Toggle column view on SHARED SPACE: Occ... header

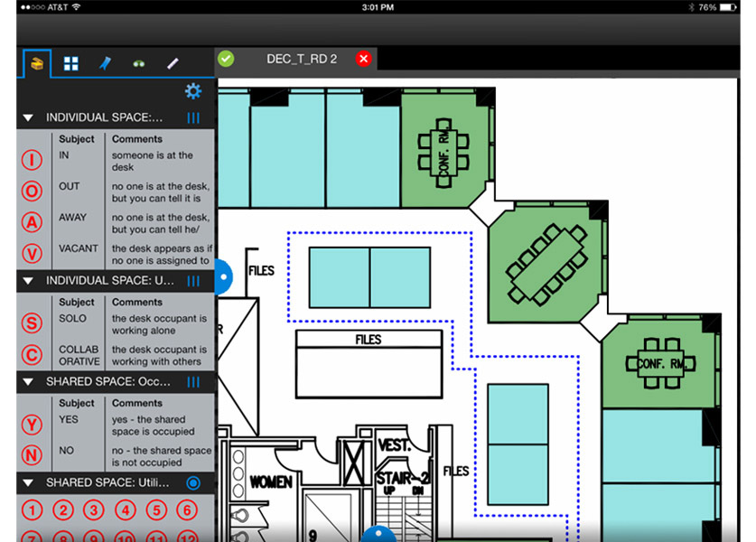click(x=192, y=382)
